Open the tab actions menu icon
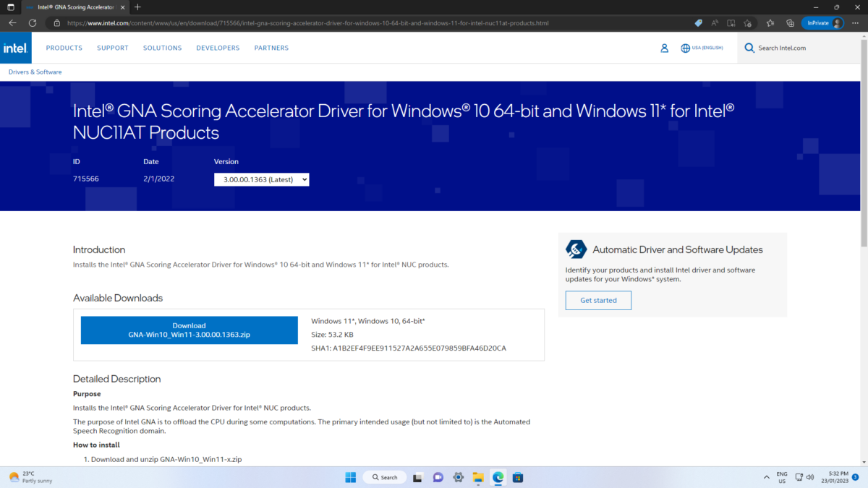 (11, 7)
